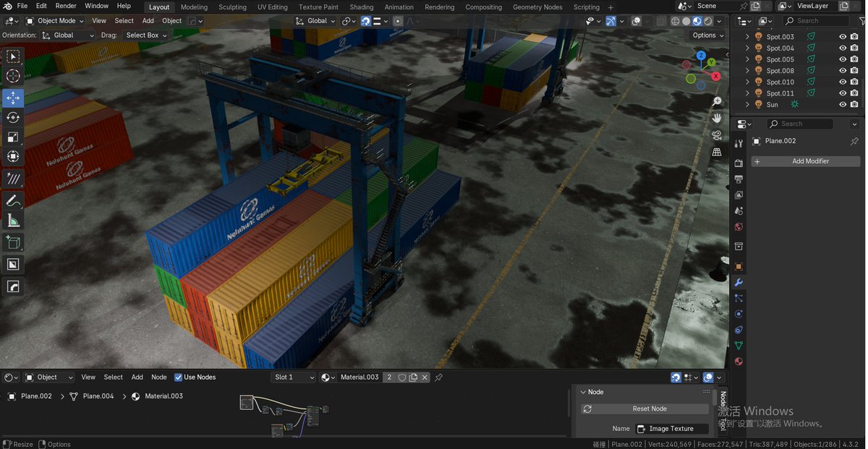
Task: Open the Select Box drag dropdown
Action: (145, 35)
